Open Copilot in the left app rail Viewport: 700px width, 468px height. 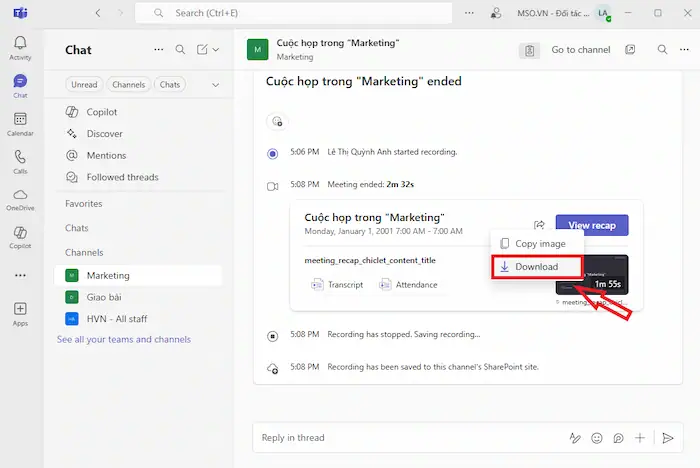(x=20, y=237)
